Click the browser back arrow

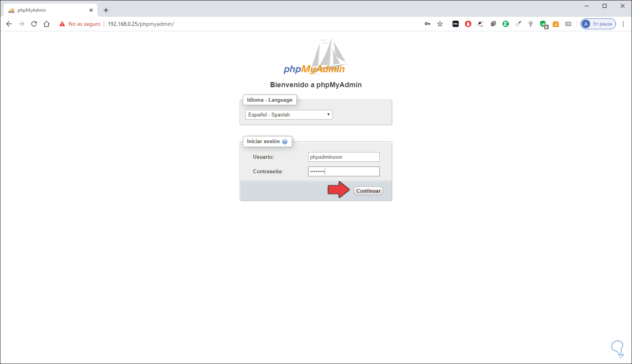9,24
